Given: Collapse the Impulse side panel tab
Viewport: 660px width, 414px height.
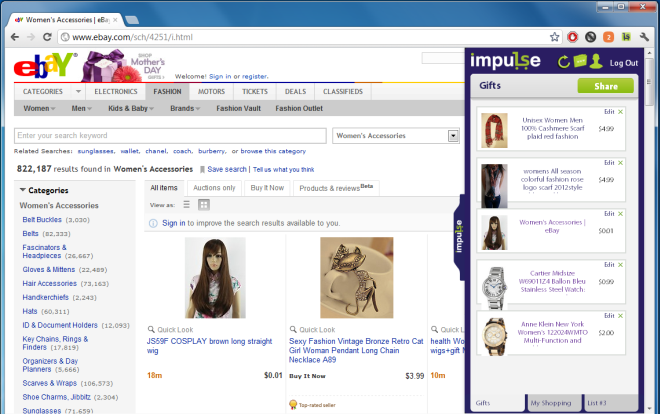Looking at the screenshot, I should coord(459,237).
